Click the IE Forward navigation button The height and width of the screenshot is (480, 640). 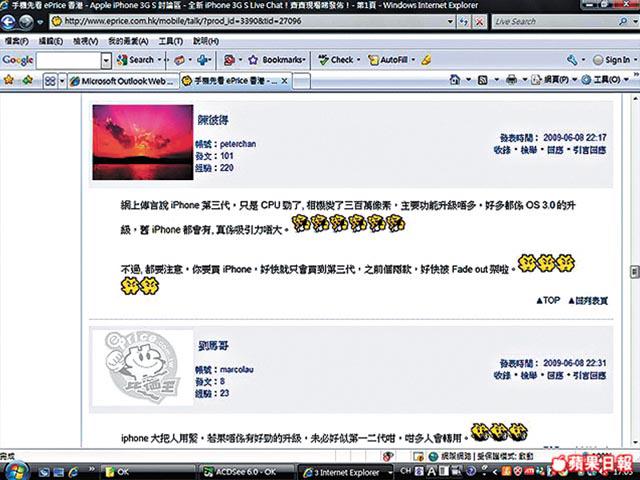(26, 22)
